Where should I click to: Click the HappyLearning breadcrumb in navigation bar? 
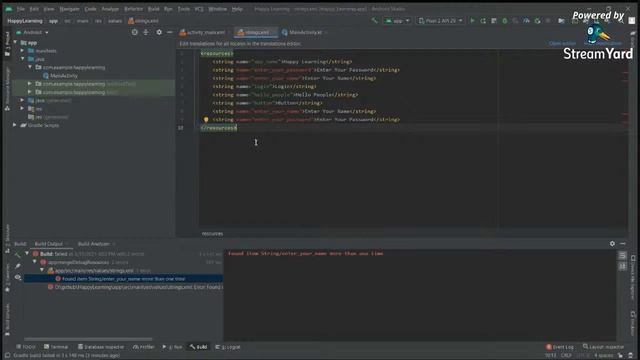coord(25,20)
